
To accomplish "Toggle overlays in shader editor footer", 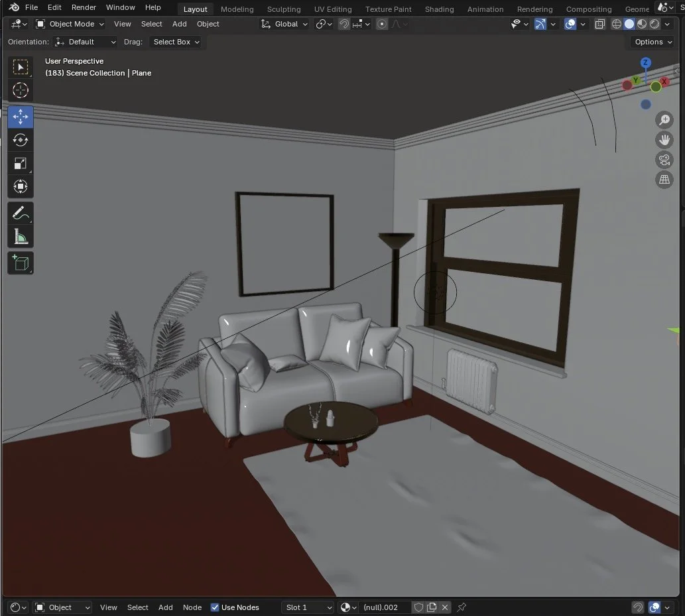I will 654,607.
